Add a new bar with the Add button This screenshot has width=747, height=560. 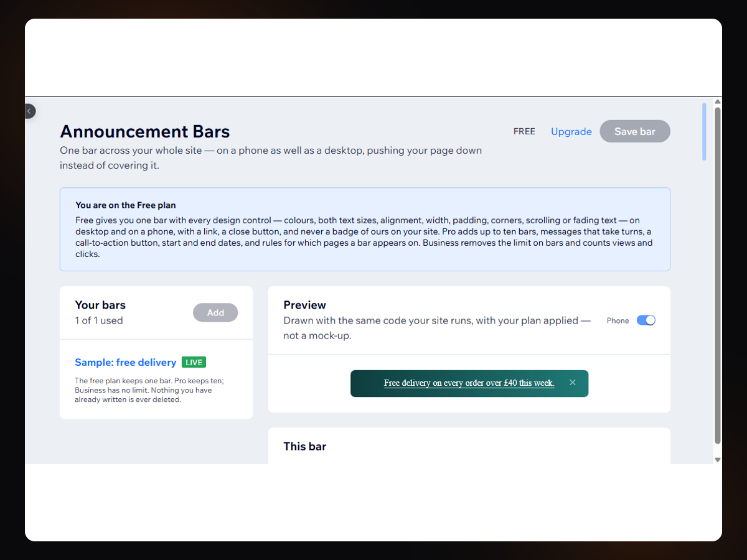215,312
